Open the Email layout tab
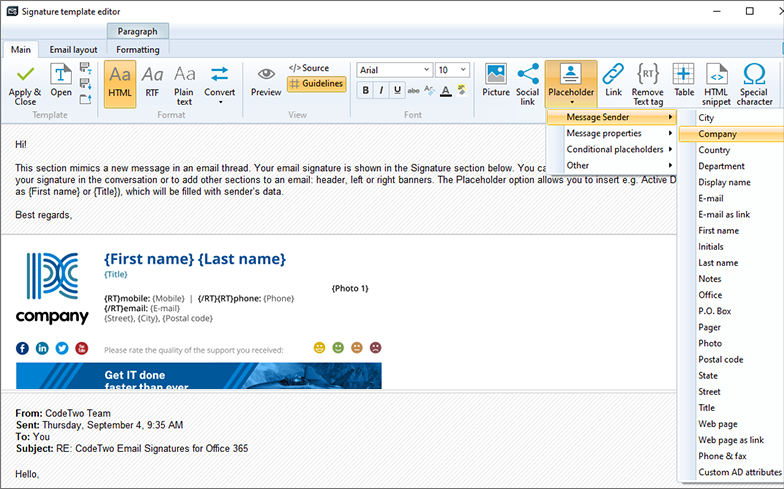Image resolution: width=784 pixels, height=489 pixels. 73,49
